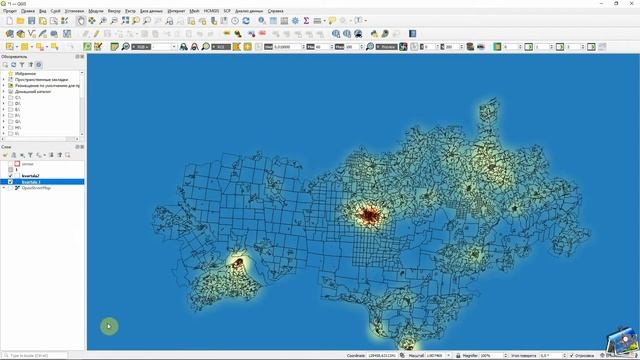The width and height of the screenshot is (640, 360).
Task: Toggle visibility of the kvartals2 layer
Action: (x=11, y=176)
